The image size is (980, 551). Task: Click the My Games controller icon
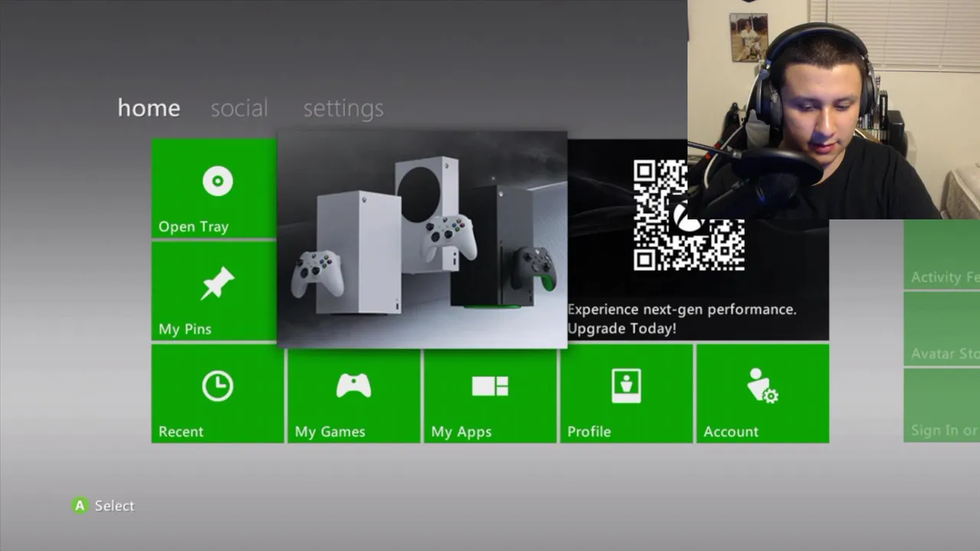point(354,386)
